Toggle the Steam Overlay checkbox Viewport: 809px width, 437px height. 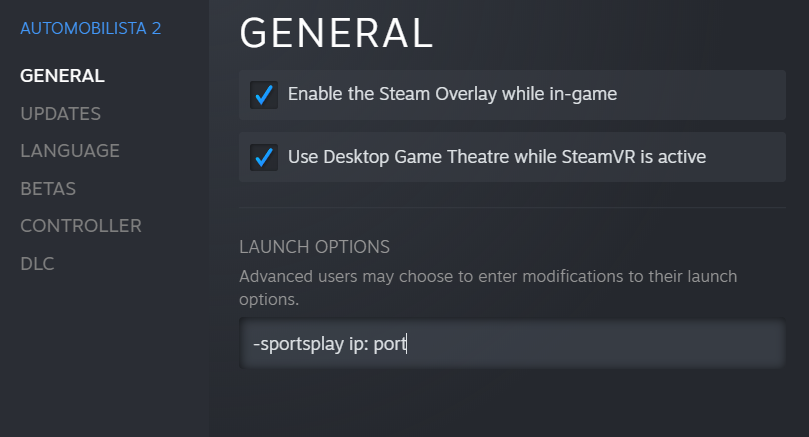pyautogui.click(x=264, y=95)
